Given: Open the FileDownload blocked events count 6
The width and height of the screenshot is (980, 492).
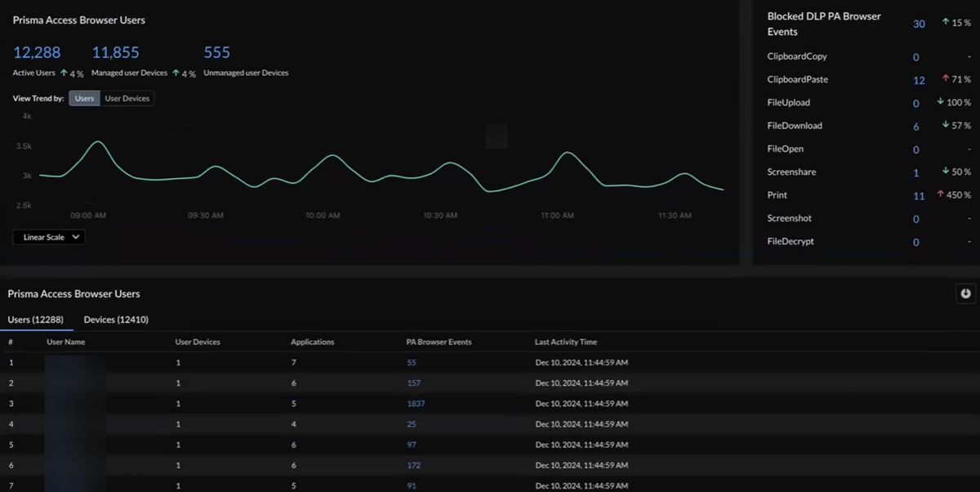Looking at the screenshot, I should 916,127.
